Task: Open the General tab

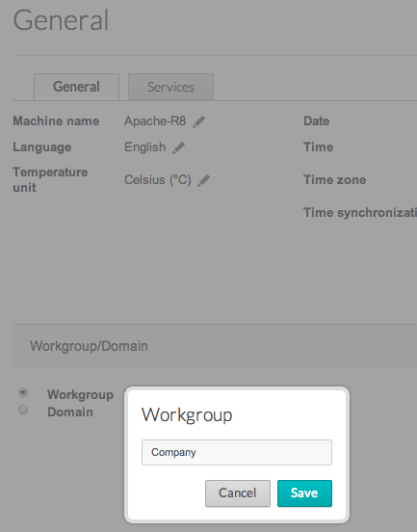Action: point(76,87)
